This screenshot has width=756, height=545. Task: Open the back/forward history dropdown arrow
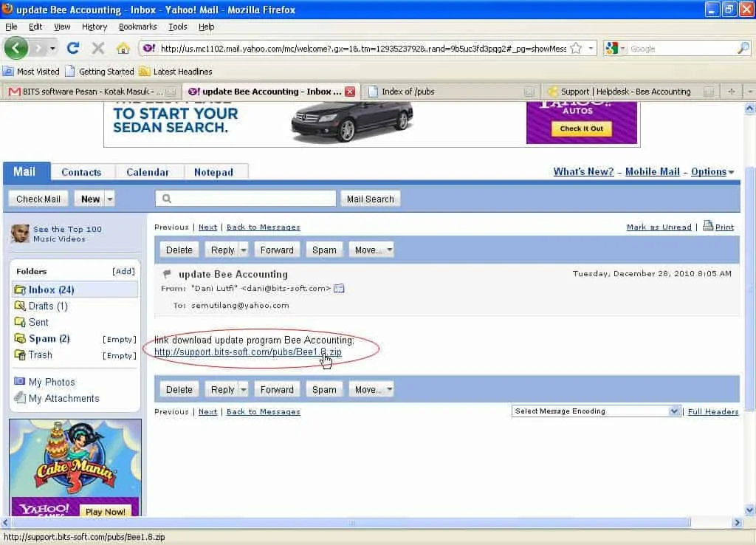pos(52,48)
